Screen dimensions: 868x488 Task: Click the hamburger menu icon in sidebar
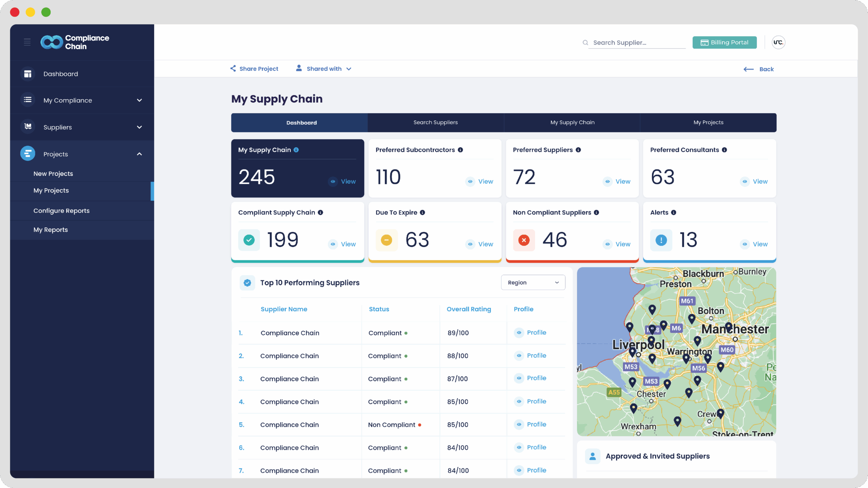pyautogui.click(x=27, y=42)
